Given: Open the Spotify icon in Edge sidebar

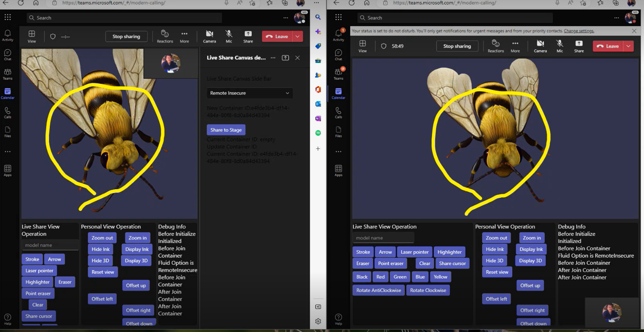Looking at the screenshot, I should pyautogui.click(x=318, y=133).
